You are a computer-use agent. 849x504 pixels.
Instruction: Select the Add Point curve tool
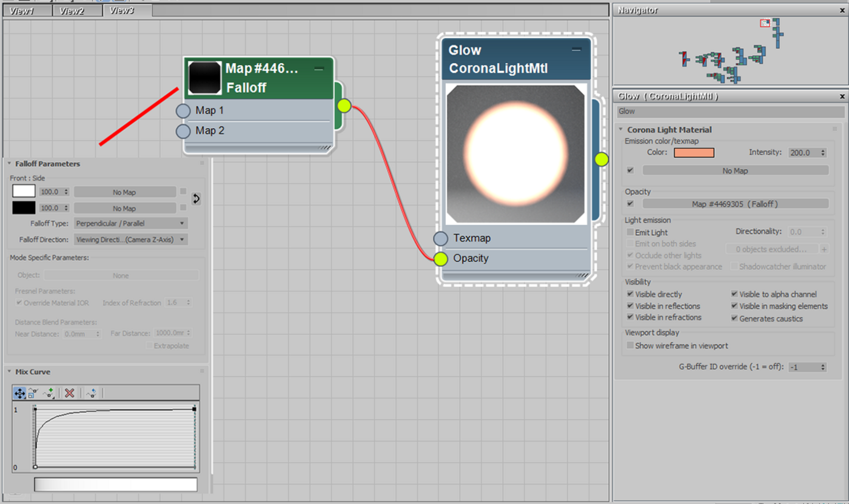point(49,393)
